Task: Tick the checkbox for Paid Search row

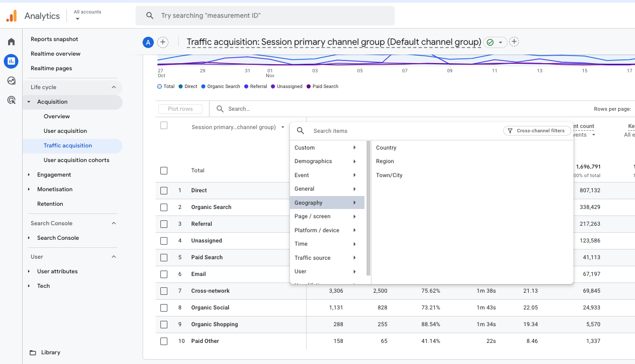Action: 164,258
